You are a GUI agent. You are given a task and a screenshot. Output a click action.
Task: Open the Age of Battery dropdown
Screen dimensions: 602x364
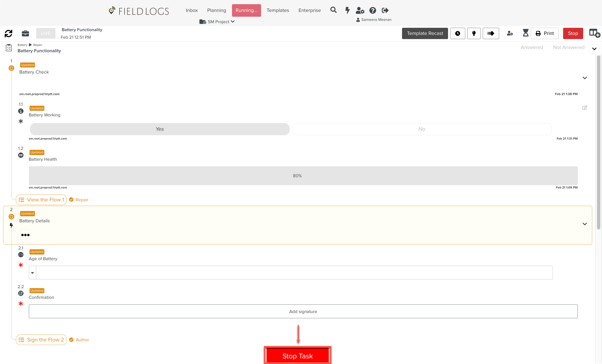tap(33, 273)
